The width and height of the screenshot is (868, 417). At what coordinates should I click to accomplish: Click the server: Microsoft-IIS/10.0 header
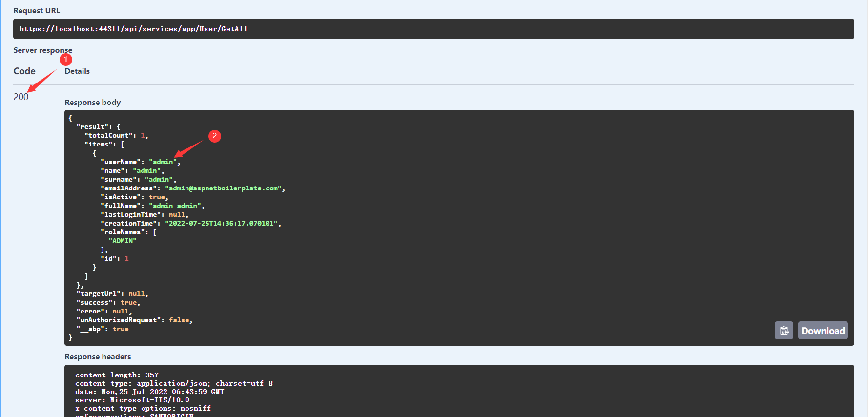pos(132,400)
